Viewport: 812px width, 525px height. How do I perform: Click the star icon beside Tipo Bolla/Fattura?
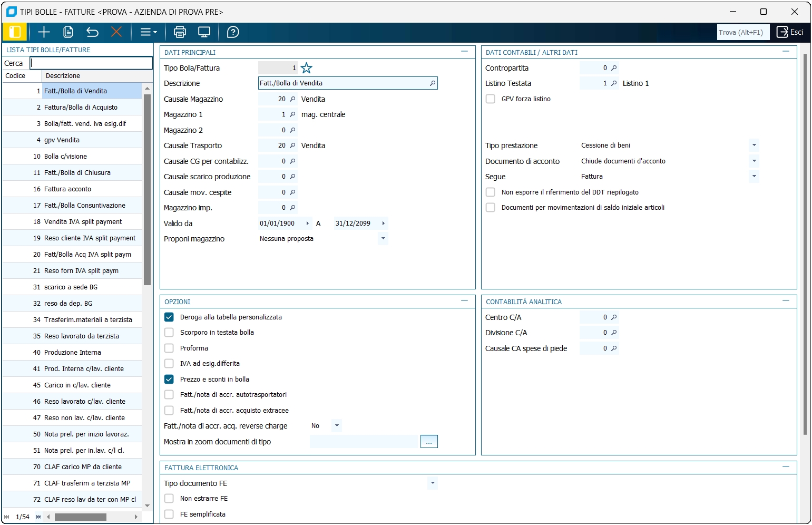pos(306,68)
